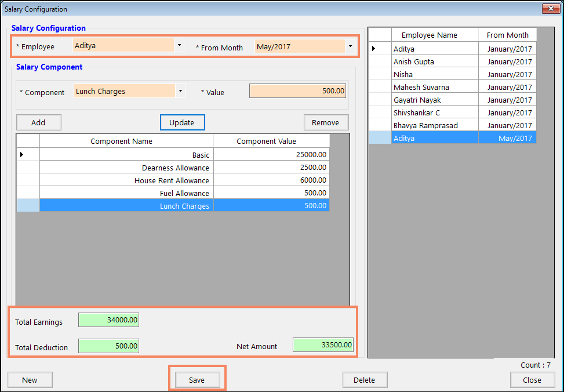Select Anish Gupta in employee list
The width and height of the screenshot is (564, 392).
click(x=453, y=61)
